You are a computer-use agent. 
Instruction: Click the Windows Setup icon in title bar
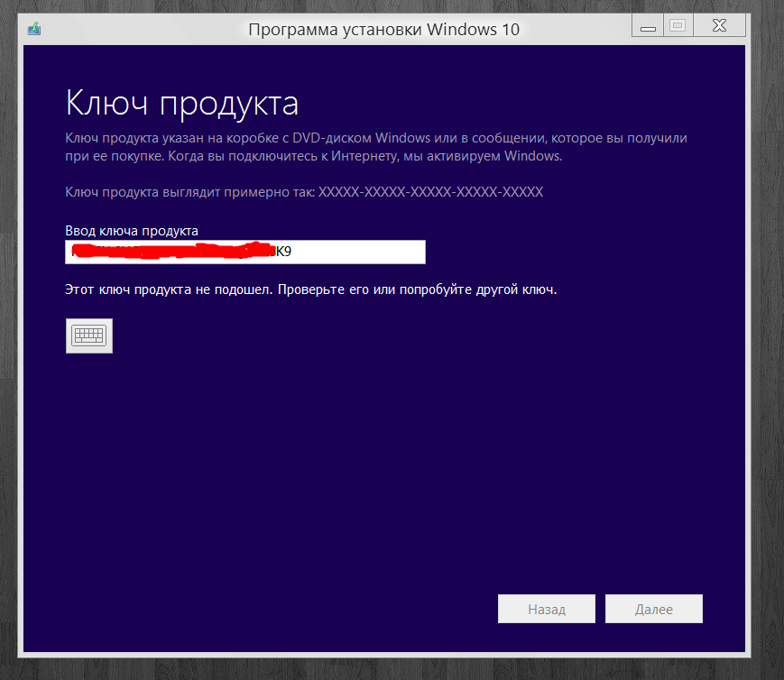tap(34, 29)
